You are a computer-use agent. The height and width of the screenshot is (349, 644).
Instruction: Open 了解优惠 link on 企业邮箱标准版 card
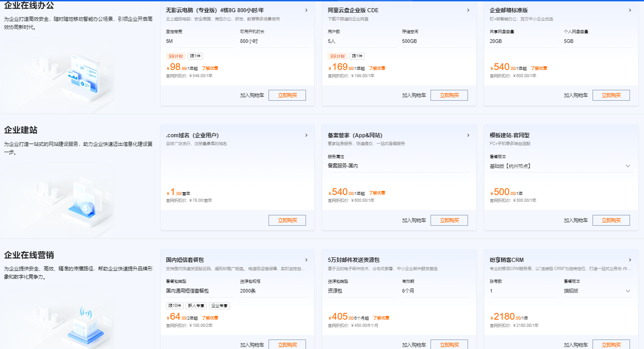tap(539, 68)
